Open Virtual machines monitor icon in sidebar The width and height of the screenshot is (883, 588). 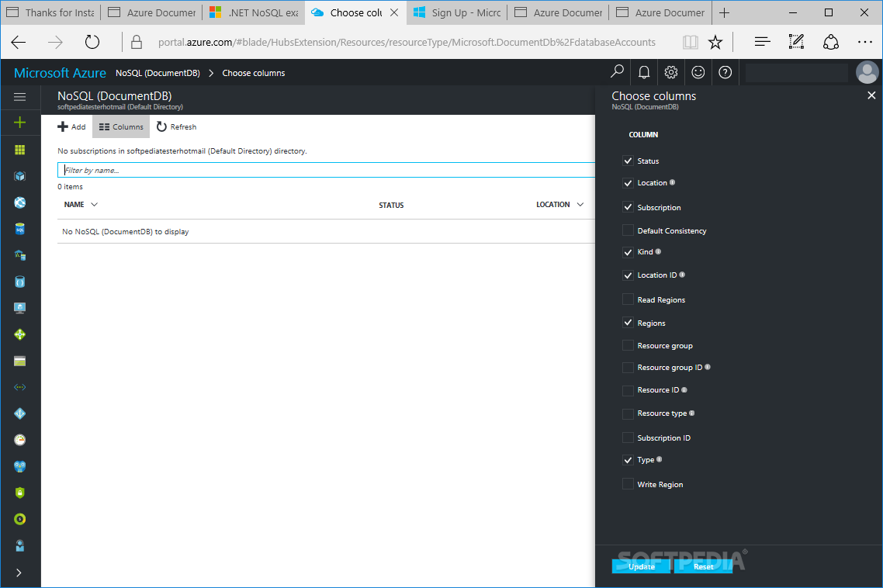point(19,308)
